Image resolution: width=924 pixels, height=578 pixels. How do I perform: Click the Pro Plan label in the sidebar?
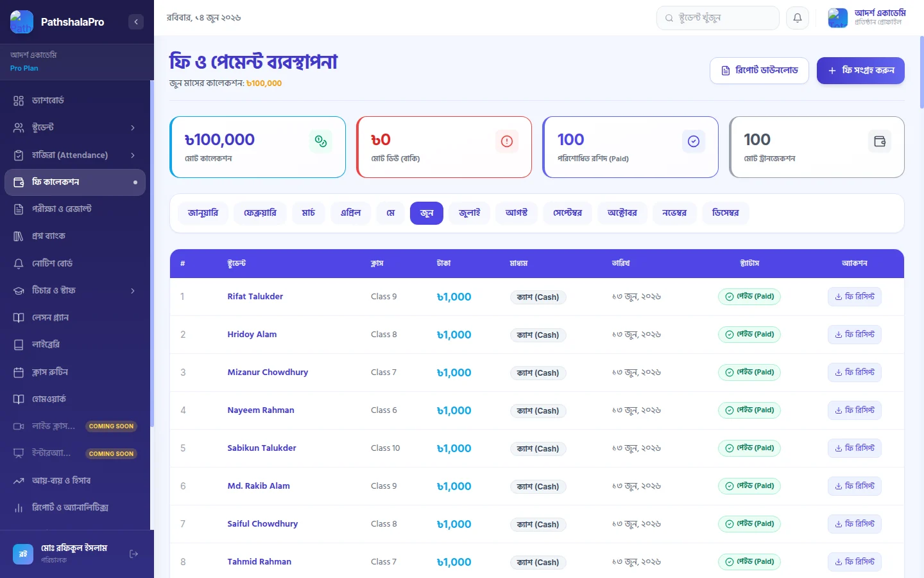[x=24, y=68]
